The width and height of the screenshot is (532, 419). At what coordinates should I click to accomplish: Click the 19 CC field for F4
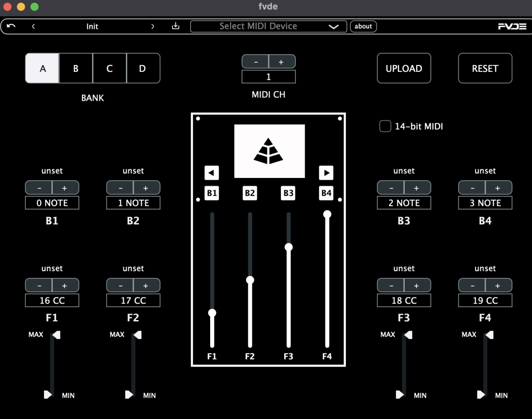click(x=485, y=300)
